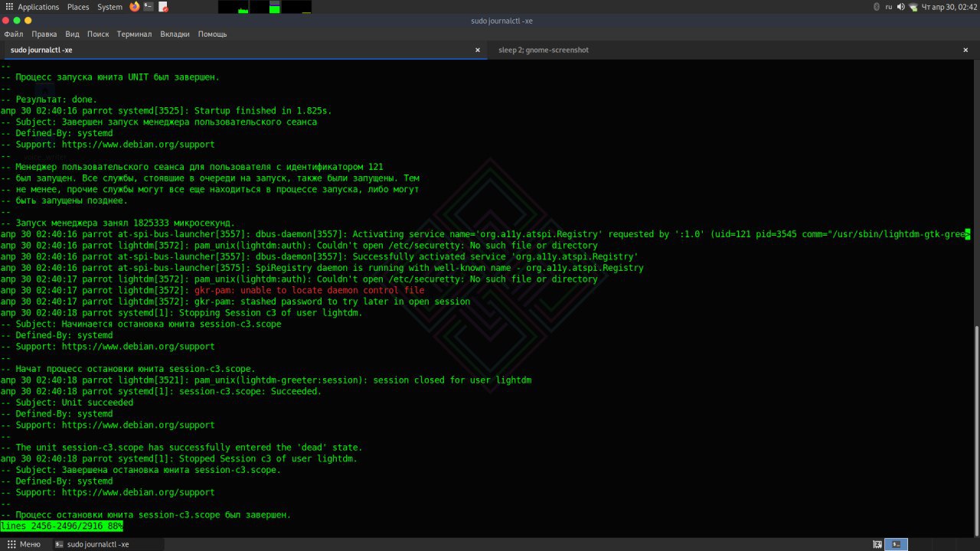Open the Places menu

click(x=78, y=7)
